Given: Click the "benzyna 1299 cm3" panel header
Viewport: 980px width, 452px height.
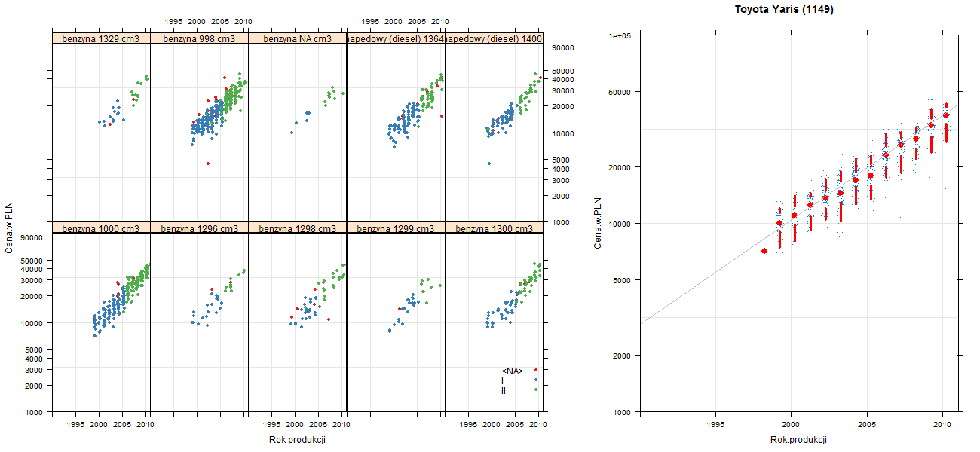Looking at the screenshot, I should point(395,228).
